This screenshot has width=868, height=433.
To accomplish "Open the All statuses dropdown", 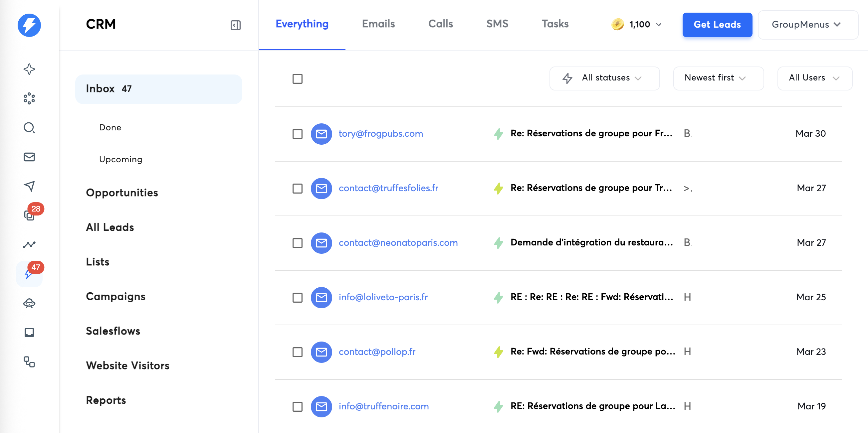I will pos(604,78).
